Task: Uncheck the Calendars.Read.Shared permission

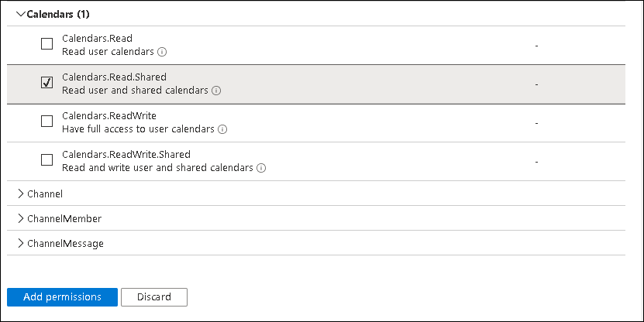Action: click(46, 83)
